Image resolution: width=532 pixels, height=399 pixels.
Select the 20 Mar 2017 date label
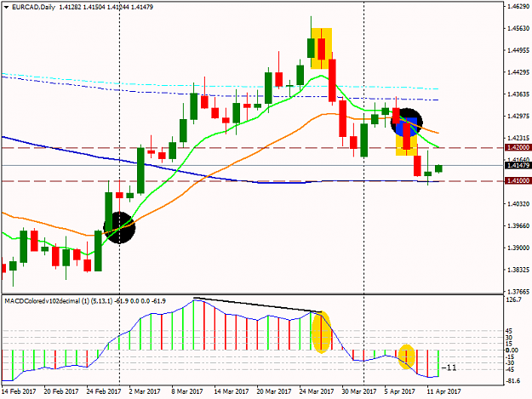[274, 391]
